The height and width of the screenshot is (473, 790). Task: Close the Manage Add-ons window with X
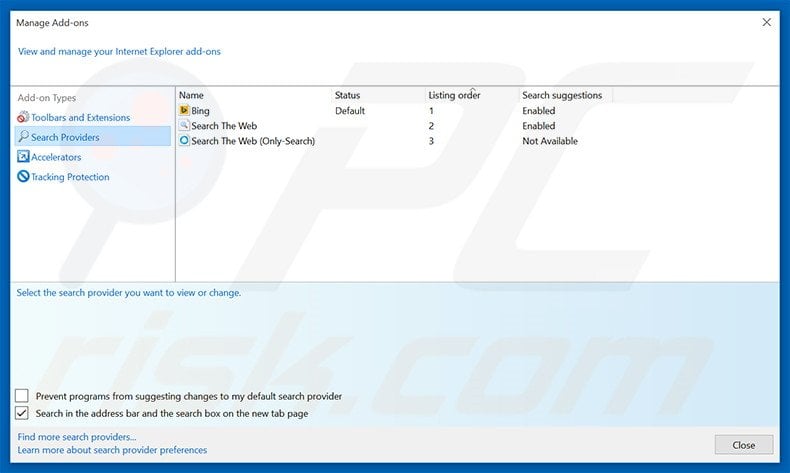(766, 23)
